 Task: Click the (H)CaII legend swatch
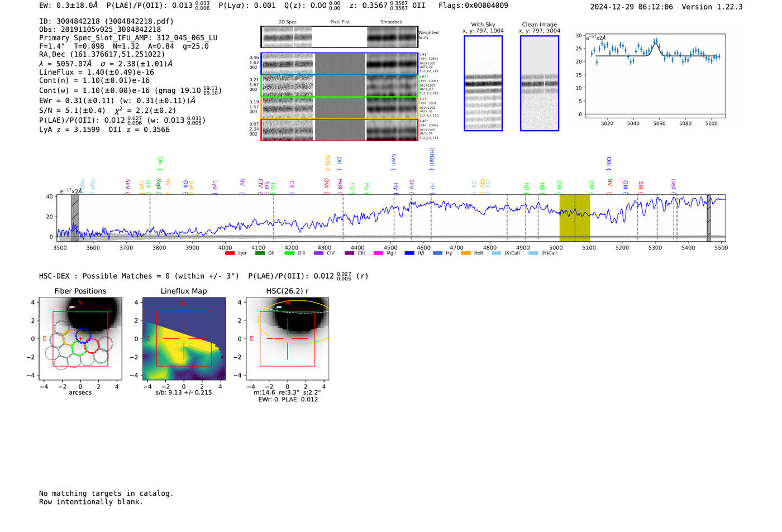pos(533,253)
